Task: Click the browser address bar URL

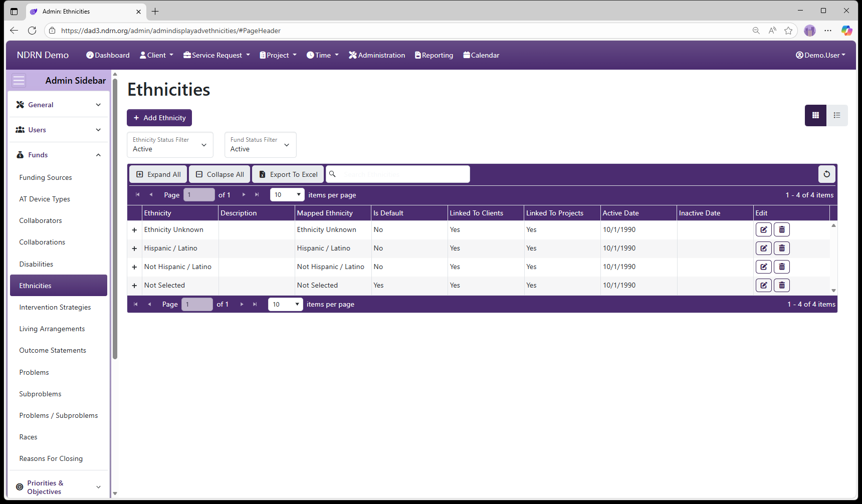Action: 171,31
